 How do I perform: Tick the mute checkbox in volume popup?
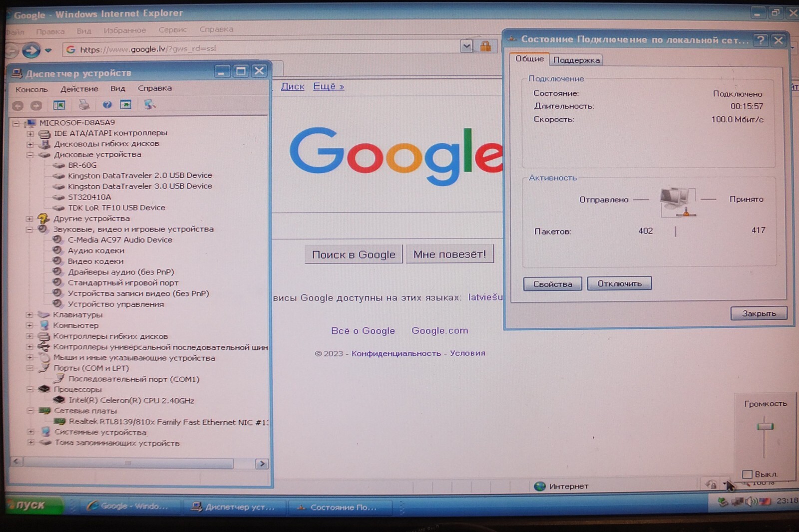point(747,474)
